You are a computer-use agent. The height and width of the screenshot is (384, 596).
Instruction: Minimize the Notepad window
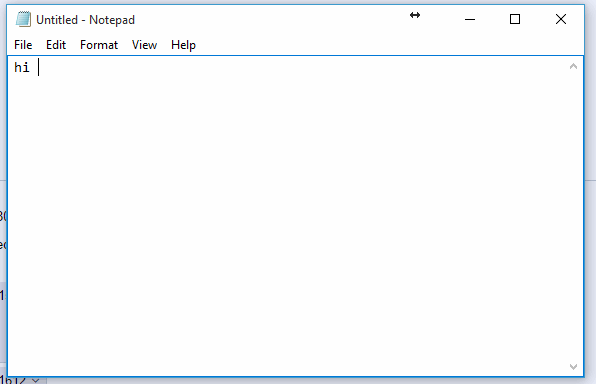click(x=470, y=19)
